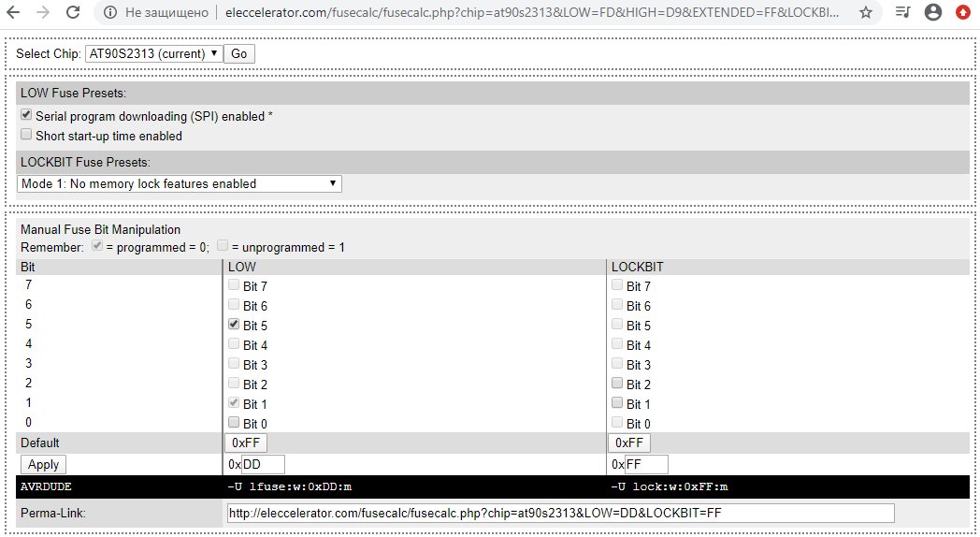Viewport: 980px width, 537px height.
Task: Click the LOCKBIT Fuse Presets heading
Action: pyautogui.click(x=85, y=162)
